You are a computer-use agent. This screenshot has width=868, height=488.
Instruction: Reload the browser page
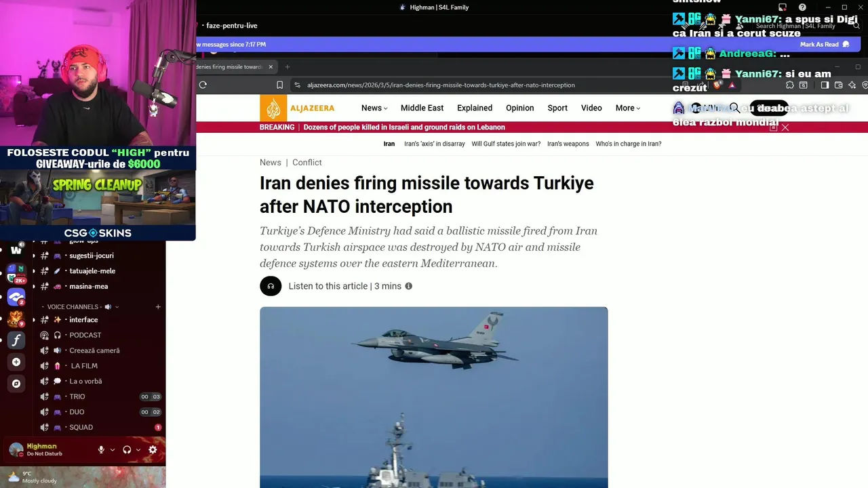203,85
